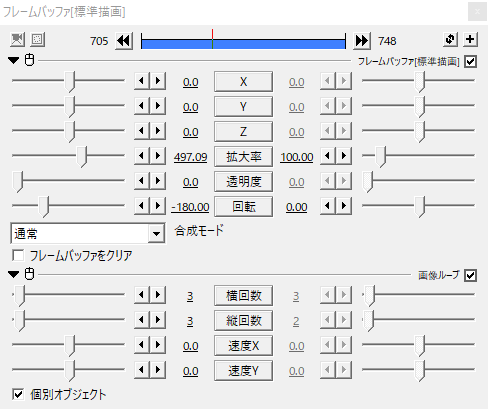Add a filter effect with plus icon
The image size is (488, 409).
tap(470, 39)
